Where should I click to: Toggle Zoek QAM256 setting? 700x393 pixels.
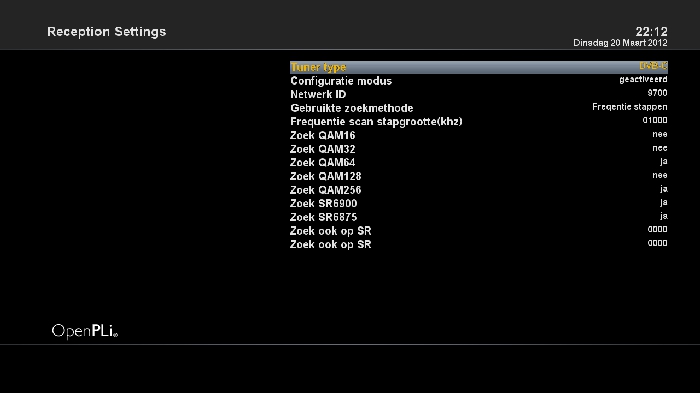coord(479,190)
